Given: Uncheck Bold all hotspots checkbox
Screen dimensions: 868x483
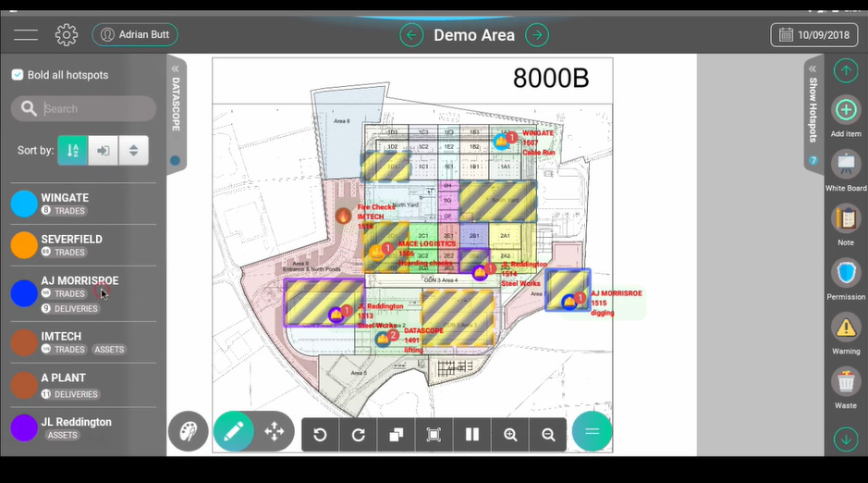Looking at the screenshot, I should coord(18,75).
